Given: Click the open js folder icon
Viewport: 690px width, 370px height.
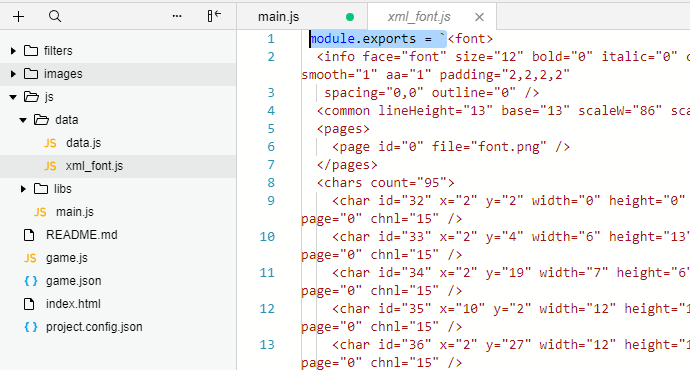Looking at the screenshot, I should (31, 97).
